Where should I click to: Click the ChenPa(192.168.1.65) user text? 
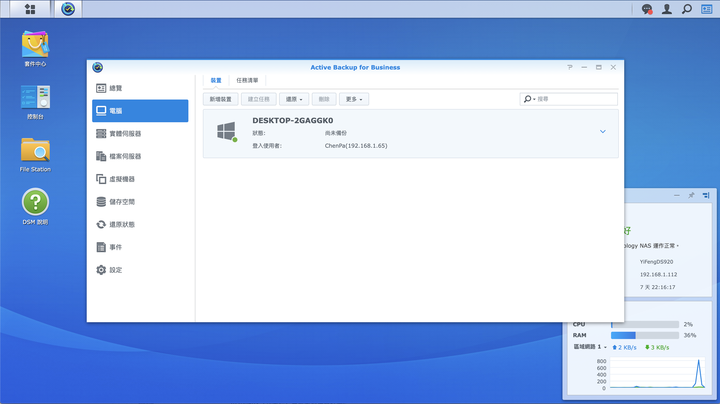tap(356, 146)
